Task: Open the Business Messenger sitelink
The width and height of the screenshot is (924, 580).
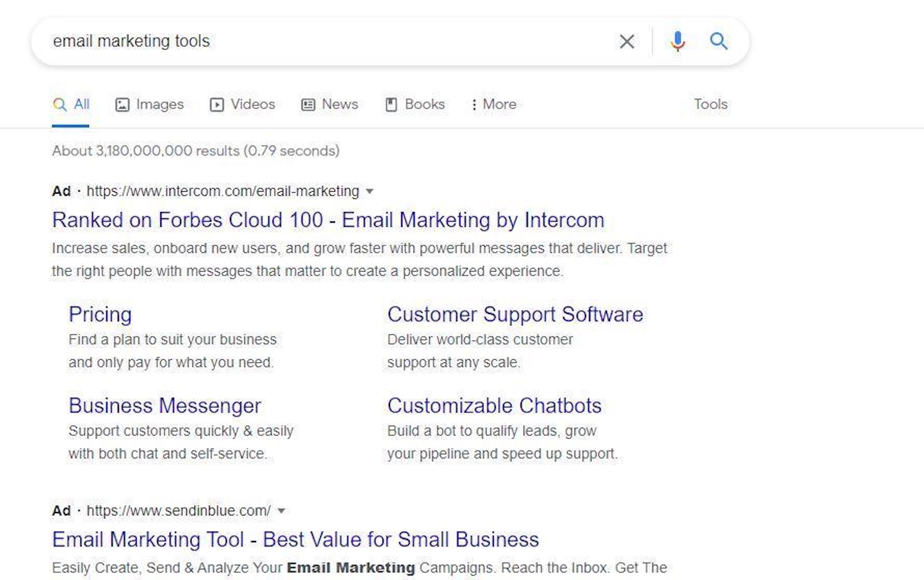Action: point(165,405)
